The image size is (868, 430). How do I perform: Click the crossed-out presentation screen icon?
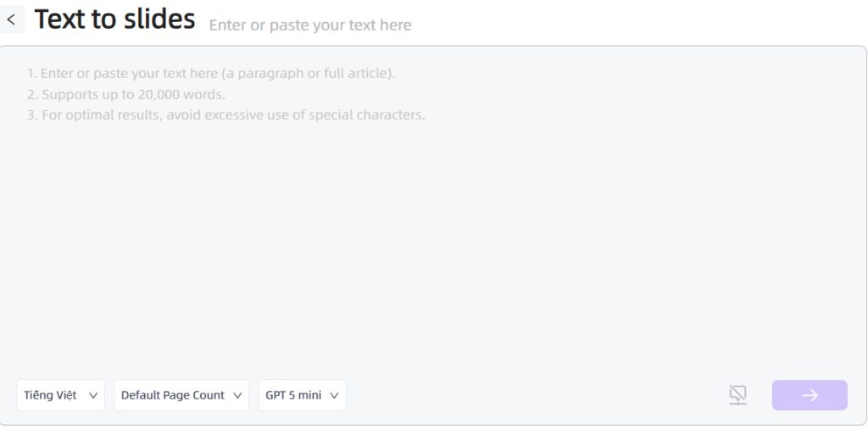tap(737, 395)
